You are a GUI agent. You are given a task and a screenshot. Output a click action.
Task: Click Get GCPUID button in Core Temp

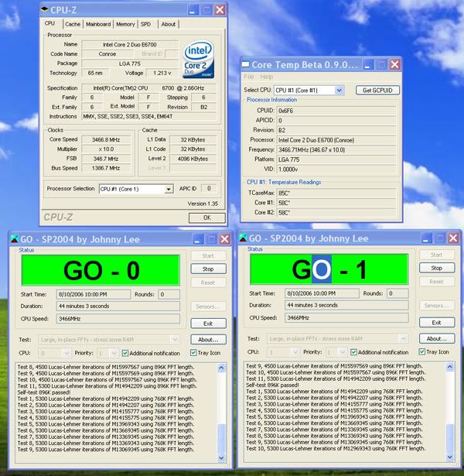[x=377, y=90]
